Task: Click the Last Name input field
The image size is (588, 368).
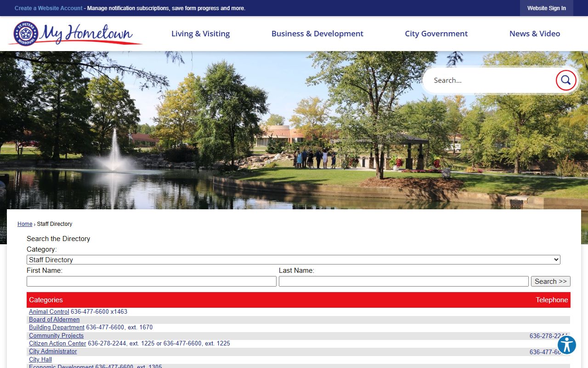Action: (x=404, y=281)
